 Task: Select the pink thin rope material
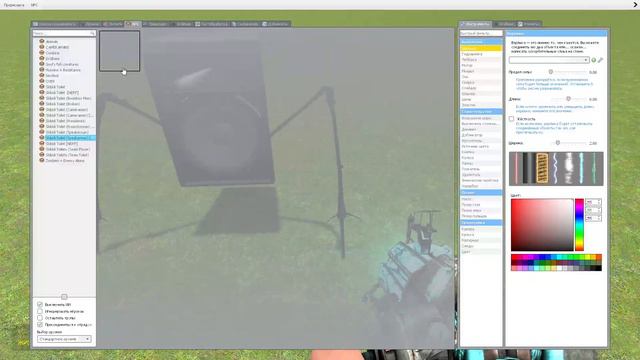coord(516,168)
